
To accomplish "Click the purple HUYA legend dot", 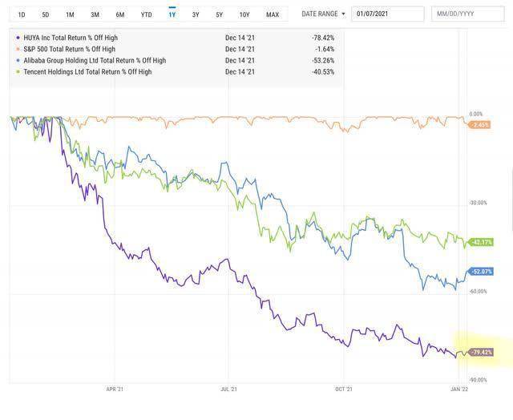I will (x=18, y=38).
